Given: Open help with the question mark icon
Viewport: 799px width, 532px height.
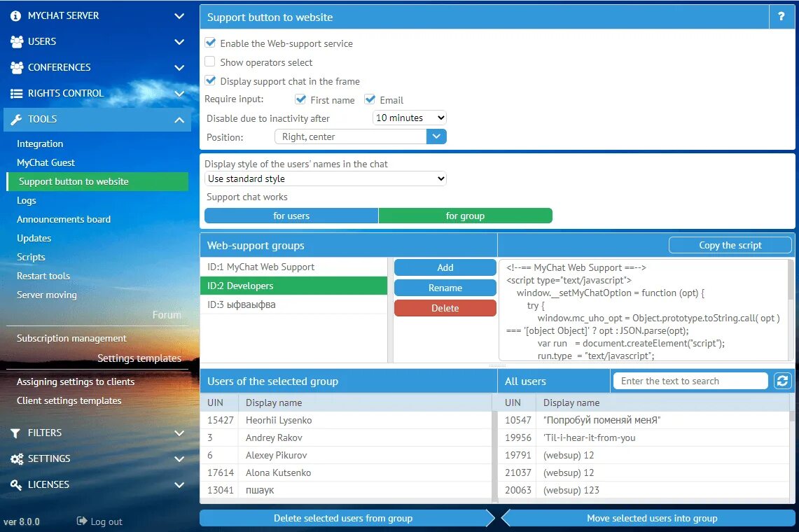Looking at the screenshot, I should (781, 17).
